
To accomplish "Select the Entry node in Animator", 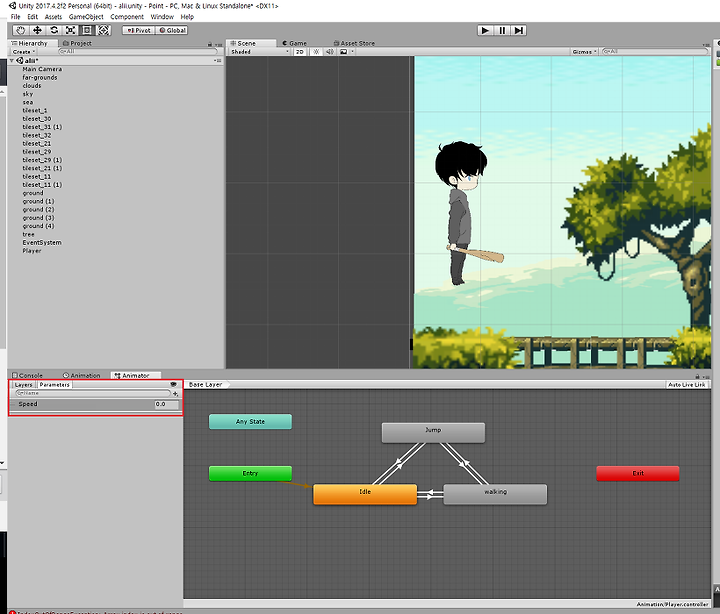I will tap(250, 473).
